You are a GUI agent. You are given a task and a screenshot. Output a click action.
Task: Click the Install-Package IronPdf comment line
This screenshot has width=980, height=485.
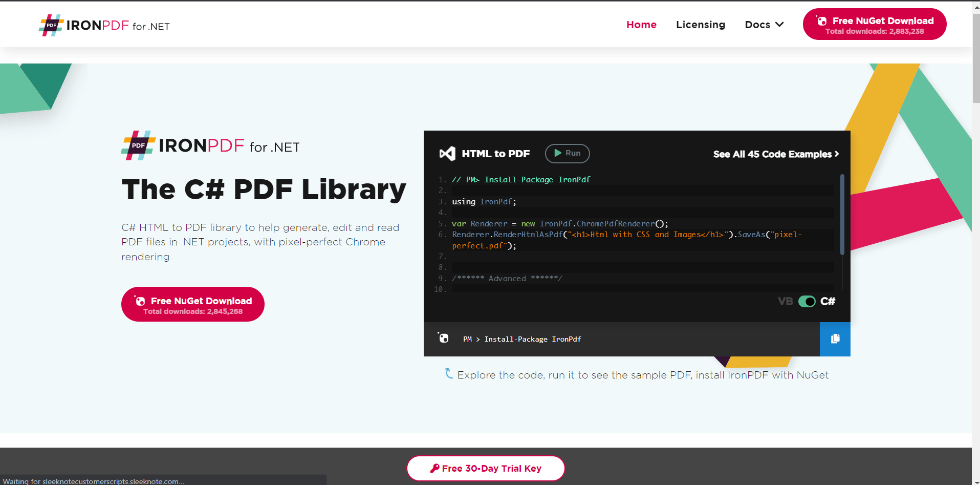[x=521, y=180]
